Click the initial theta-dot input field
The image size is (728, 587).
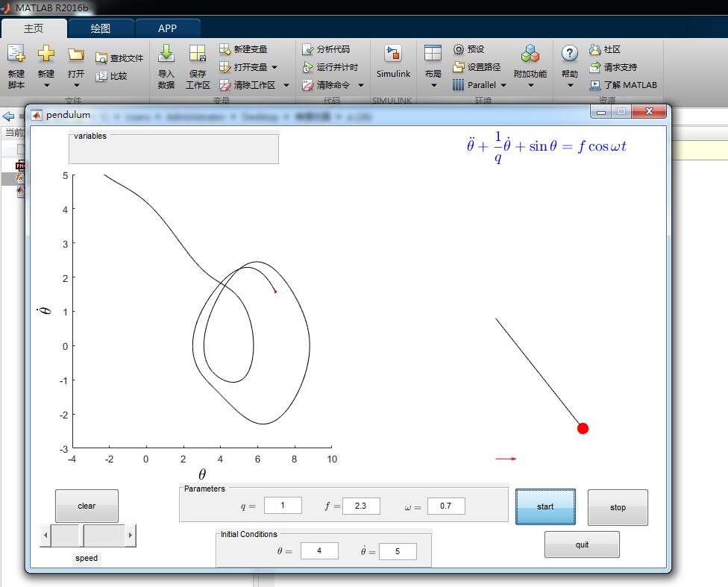(x=398, y=551)
